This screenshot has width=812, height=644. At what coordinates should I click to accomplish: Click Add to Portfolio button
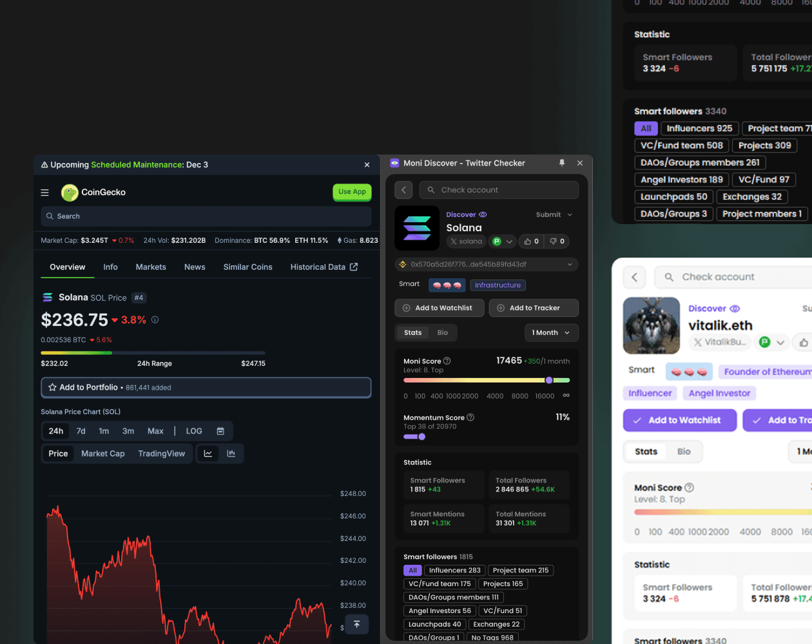click(206, 388)
